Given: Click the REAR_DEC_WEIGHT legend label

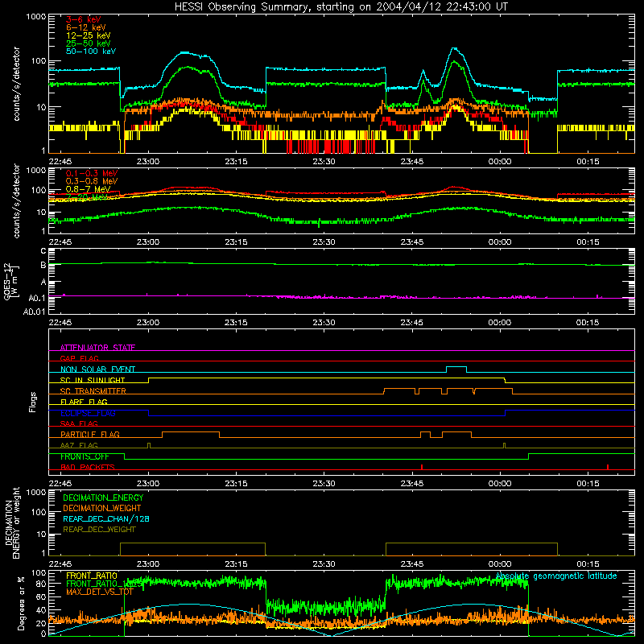Looking at the screenshot, I should [99, 530].
